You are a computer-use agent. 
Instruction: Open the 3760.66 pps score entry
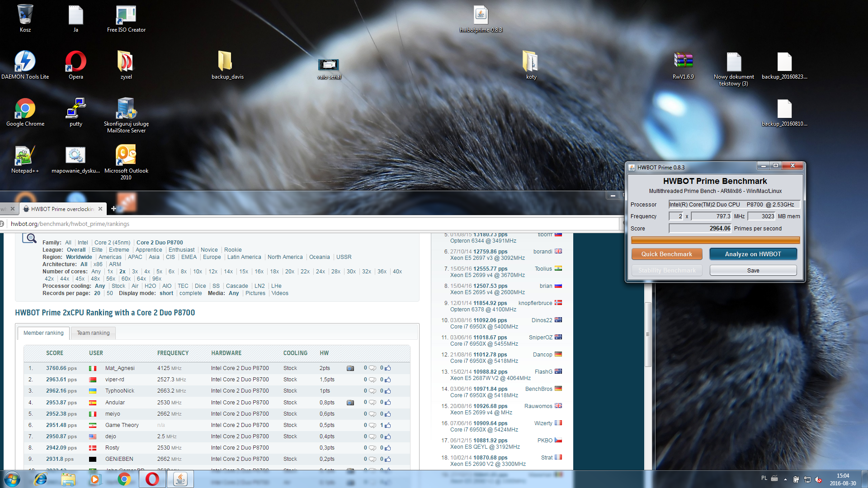[x=61, y=368]
